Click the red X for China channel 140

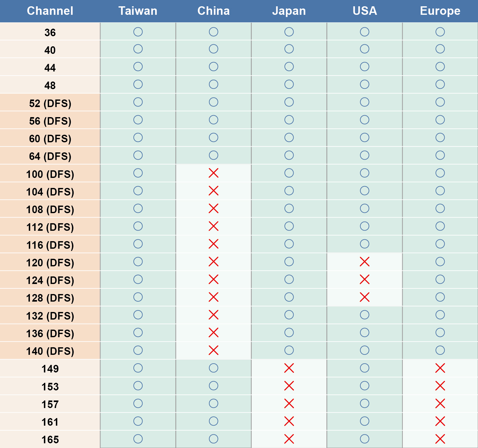[x=213, y=350]
